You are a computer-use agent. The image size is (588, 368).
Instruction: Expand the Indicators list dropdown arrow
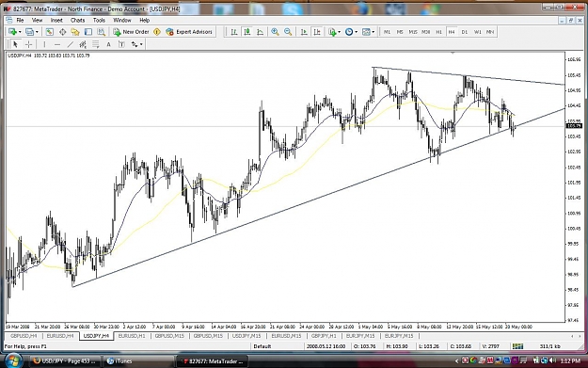pos(339,32)
